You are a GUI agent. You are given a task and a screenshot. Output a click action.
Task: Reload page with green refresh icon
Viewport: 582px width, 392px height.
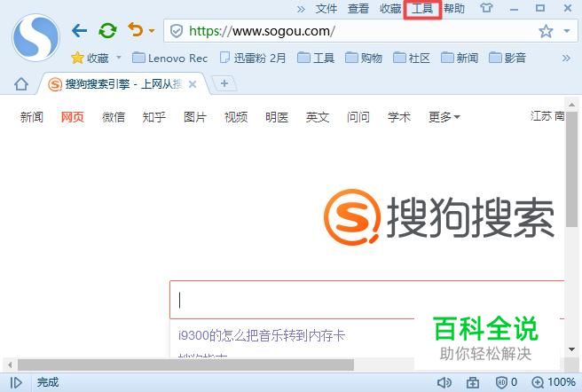point(107,30)
